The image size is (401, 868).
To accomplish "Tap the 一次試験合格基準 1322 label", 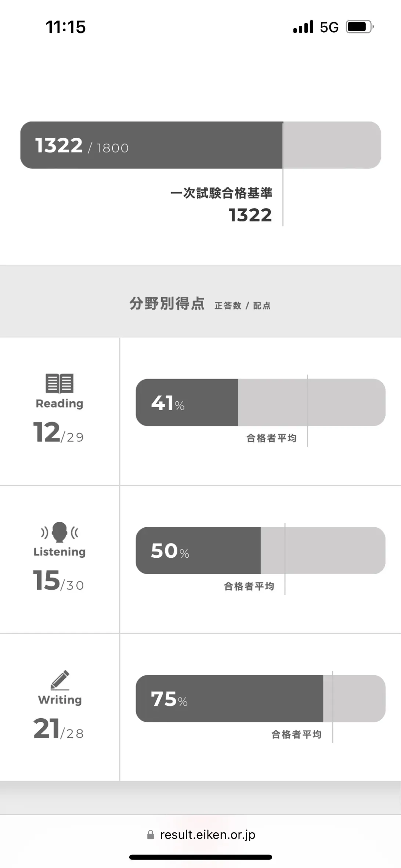I will click(221, 205).
